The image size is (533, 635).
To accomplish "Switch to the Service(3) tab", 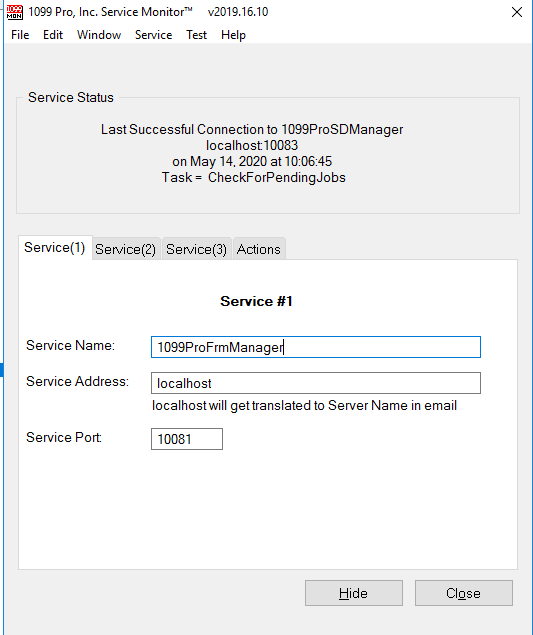I will coord(196,249).
